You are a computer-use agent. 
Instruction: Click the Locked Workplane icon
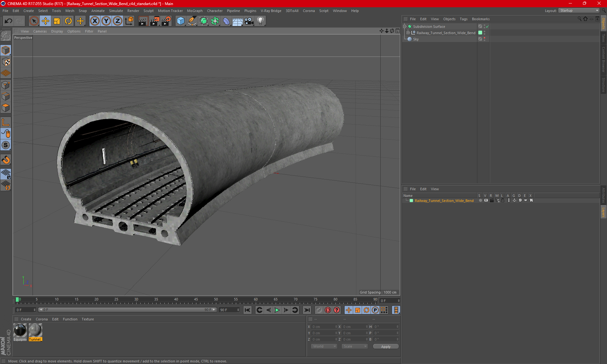click(6, 174)
